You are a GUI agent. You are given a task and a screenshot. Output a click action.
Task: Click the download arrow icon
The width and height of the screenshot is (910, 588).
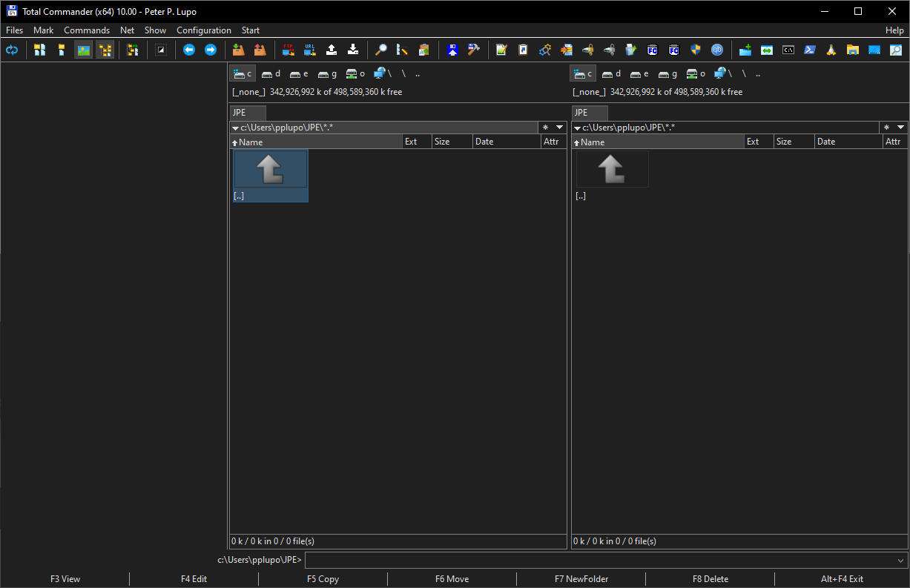(x=353, y=50)
